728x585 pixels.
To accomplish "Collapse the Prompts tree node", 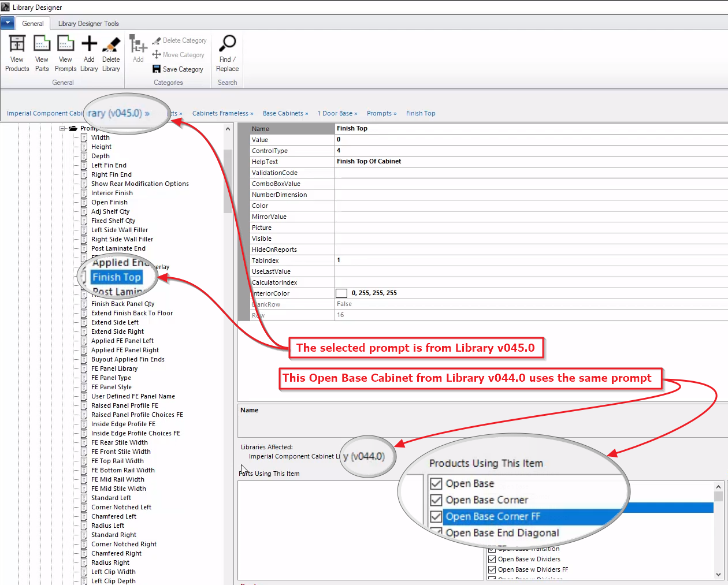I will [62, 128].
